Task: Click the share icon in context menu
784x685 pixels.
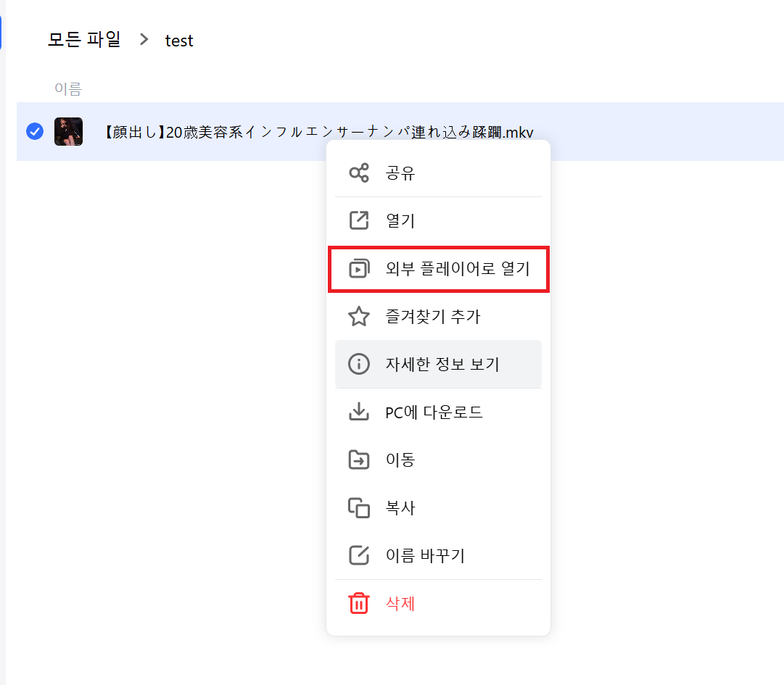Action: [358, 173]
